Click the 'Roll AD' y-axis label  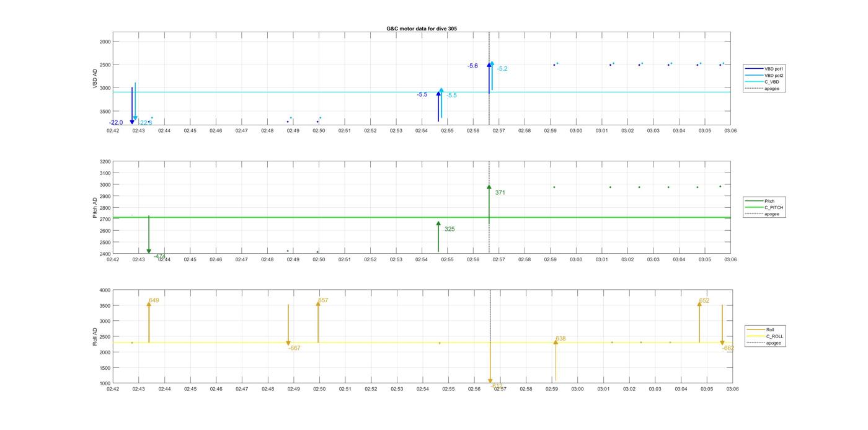(x=95, y=337)
